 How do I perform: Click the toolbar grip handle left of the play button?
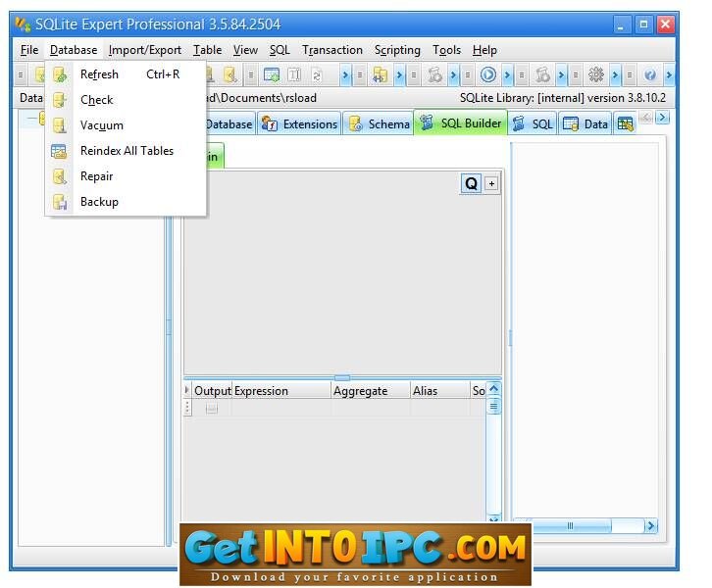pyautogui.click(x=468, y=75)
